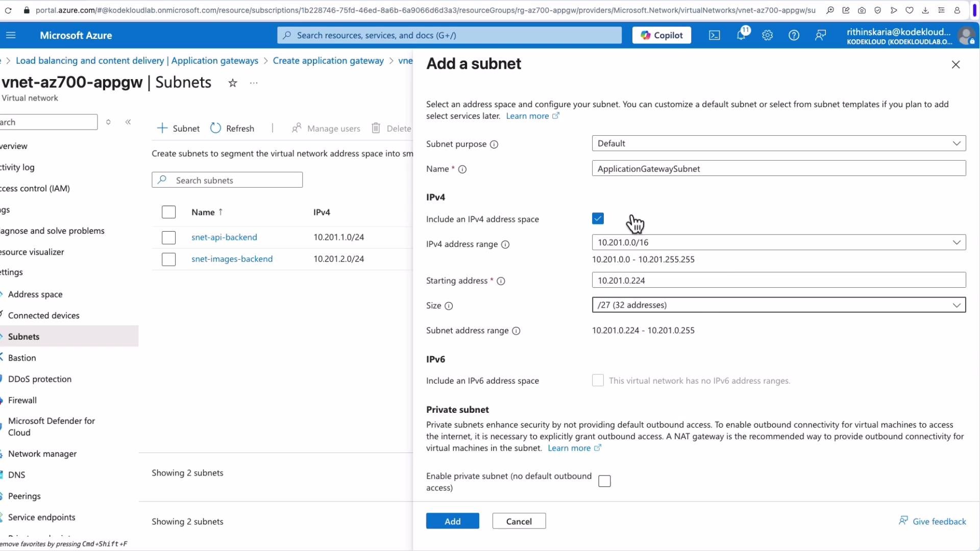The height and width of the screenshot is (551, 980).
Task: Select the snet-images-backend row checkbox
Action: pos(168,260)
